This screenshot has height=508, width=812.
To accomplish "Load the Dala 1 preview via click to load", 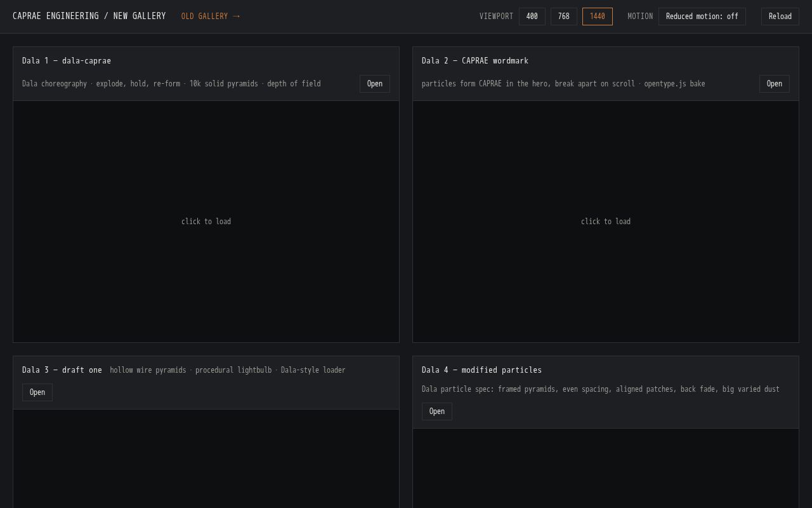I will point(206,222).
